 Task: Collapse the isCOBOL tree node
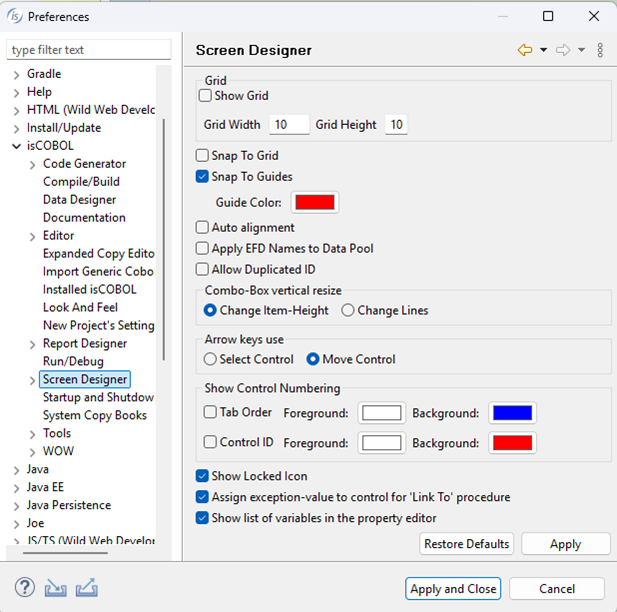[x=16, y=146]
